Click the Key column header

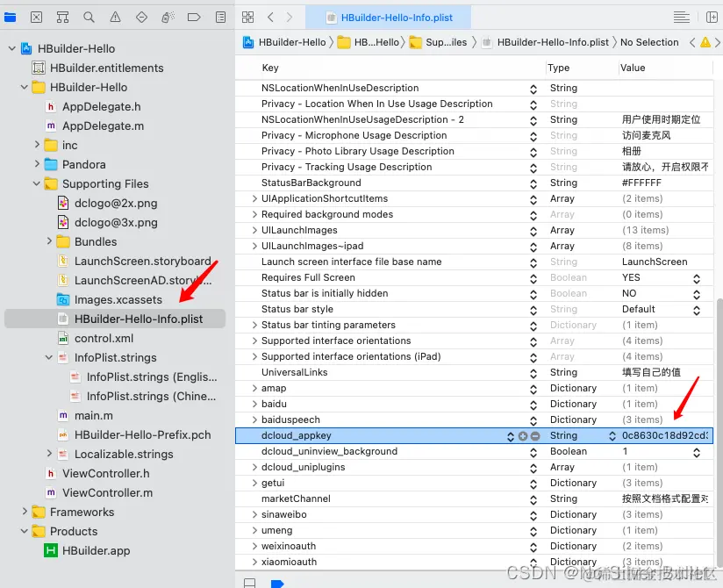(270, 68)
